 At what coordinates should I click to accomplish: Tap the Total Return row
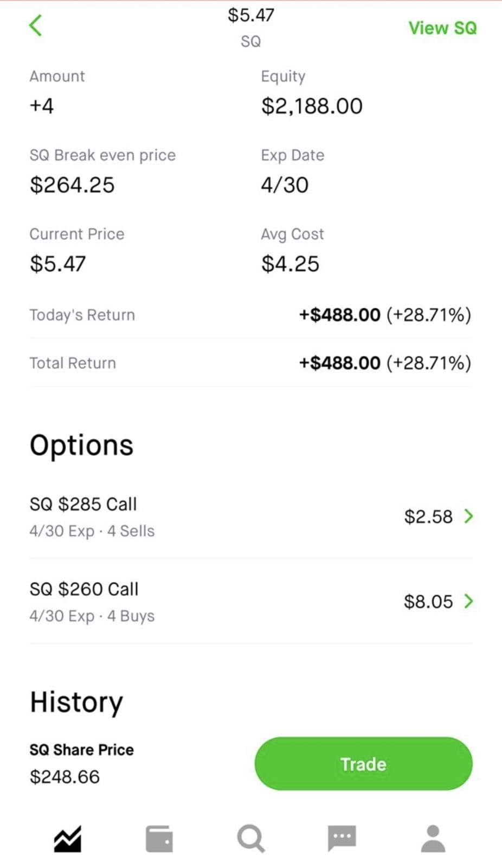pyautogui.click(x=250, y=363)
